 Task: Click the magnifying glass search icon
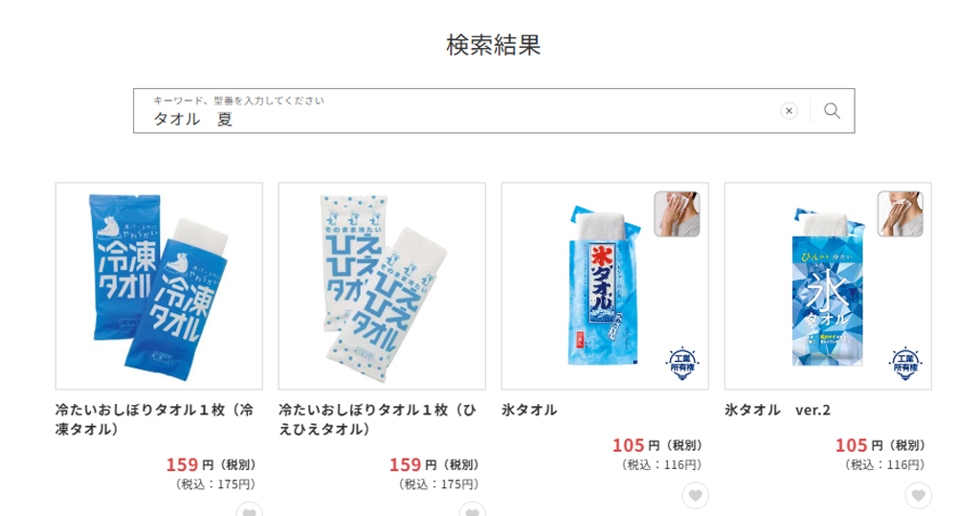[832, 111]
